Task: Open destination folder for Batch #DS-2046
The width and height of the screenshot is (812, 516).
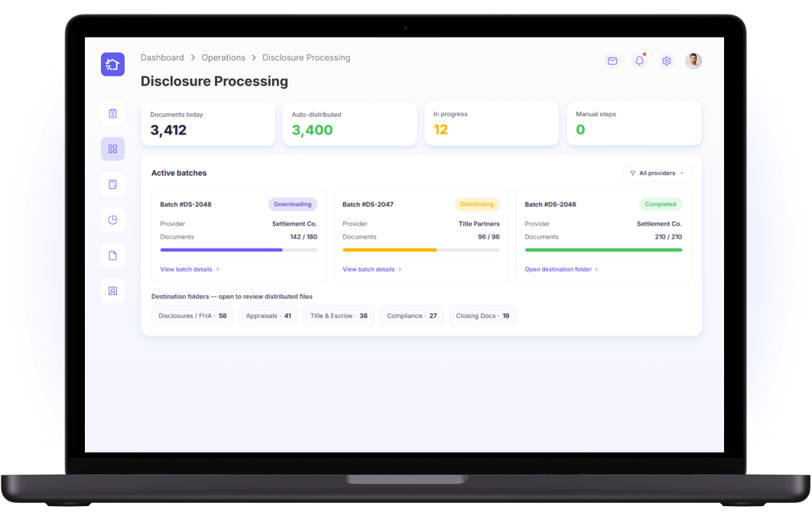Action: coord(561,269)
